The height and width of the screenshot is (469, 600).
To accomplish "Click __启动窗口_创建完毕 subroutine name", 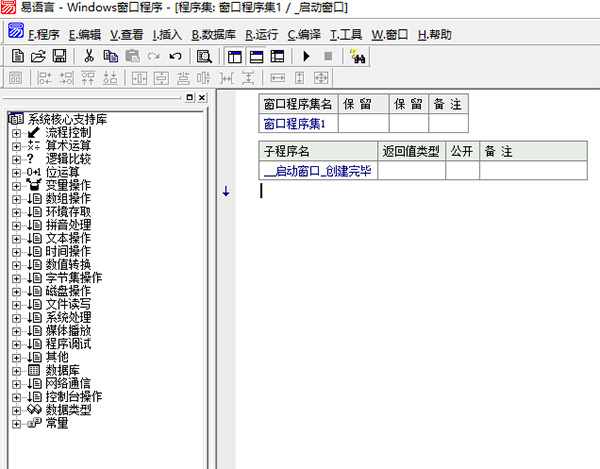I will click(x=318, y=171).
